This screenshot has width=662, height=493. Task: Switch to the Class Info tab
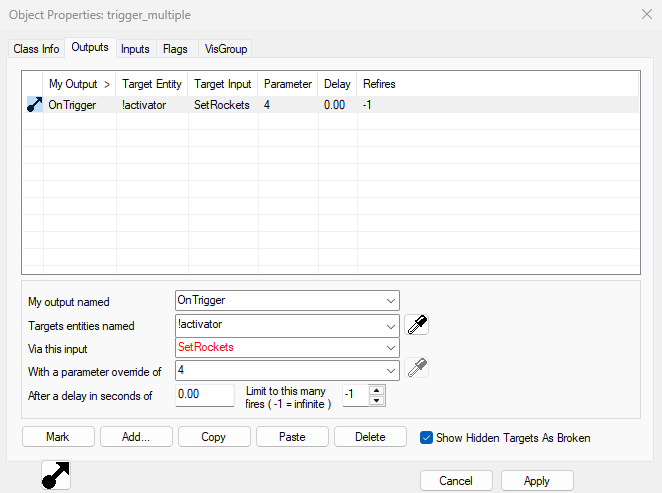[36, 48]
